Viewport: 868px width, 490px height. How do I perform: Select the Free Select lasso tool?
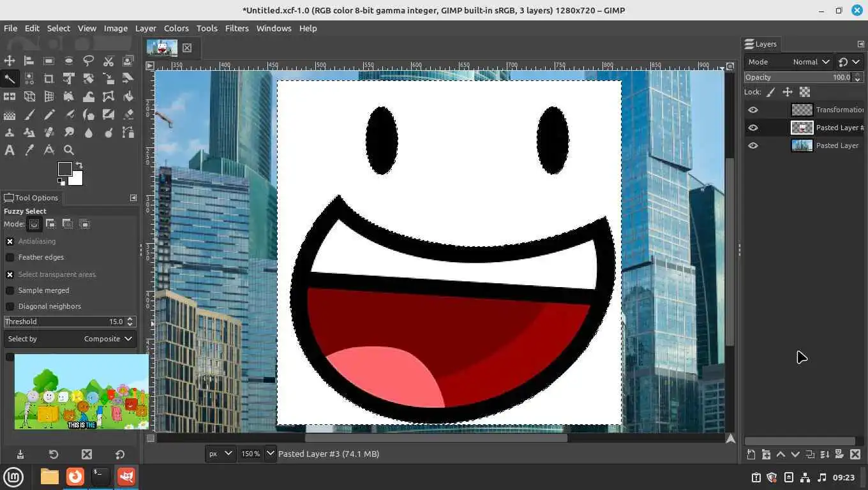[x=89, y=61]
